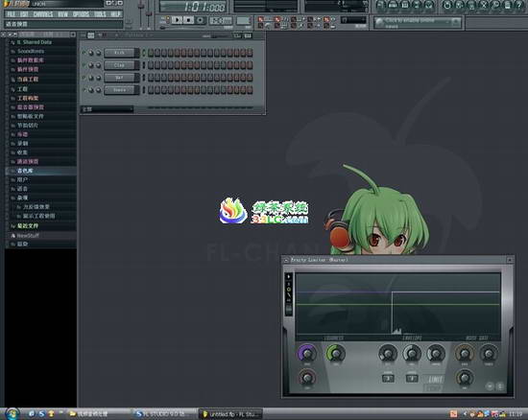Viewport: 528px width, 420px height.
Task: Click the tempo display
Action: tap(221, 21)
